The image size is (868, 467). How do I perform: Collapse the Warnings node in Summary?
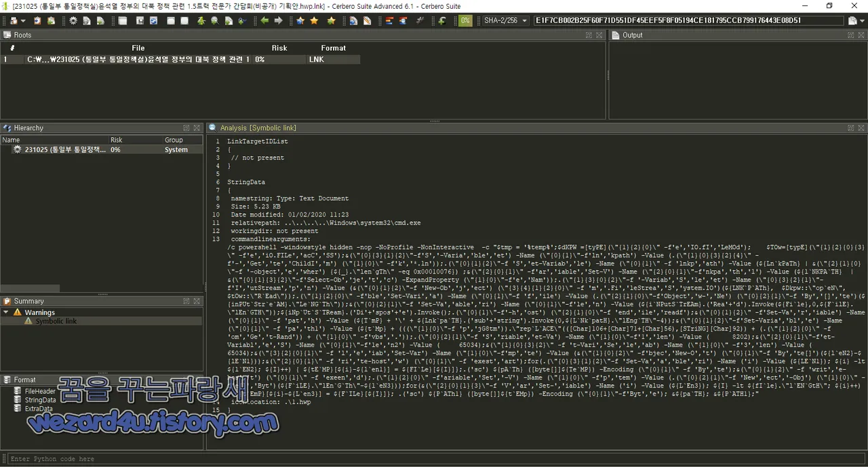coord(7,313)
